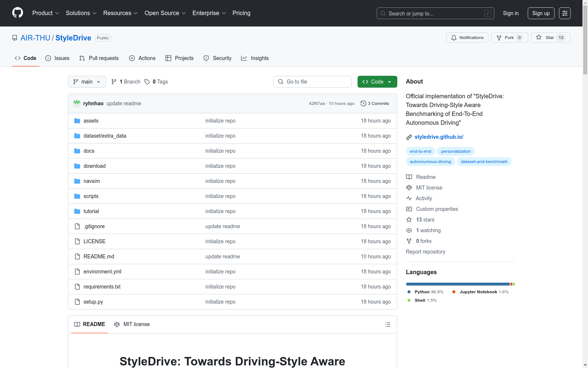588x368 pixels.
Task: Expand the Resources menu
Action: pos(121,13)
